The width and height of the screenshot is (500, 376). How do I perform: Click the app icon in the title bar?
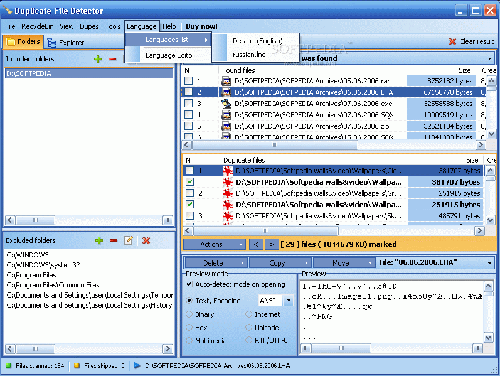point(7,10)
